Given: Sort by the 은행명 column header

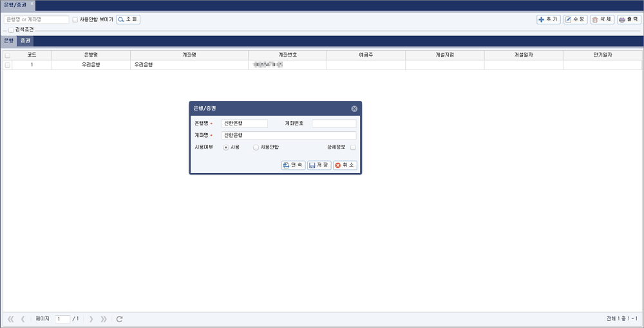Looking at the screenshot, I should point(87,55).
